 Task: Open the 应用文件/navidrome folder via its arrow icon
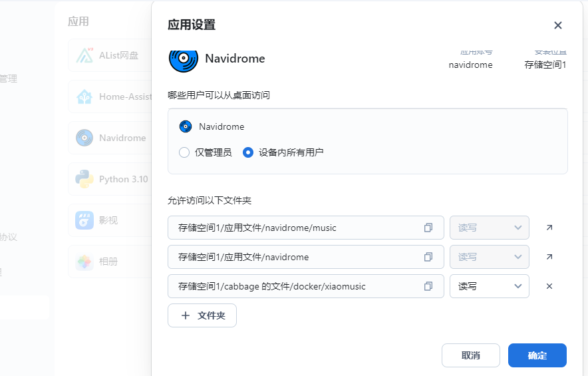[x=549, y=257]
